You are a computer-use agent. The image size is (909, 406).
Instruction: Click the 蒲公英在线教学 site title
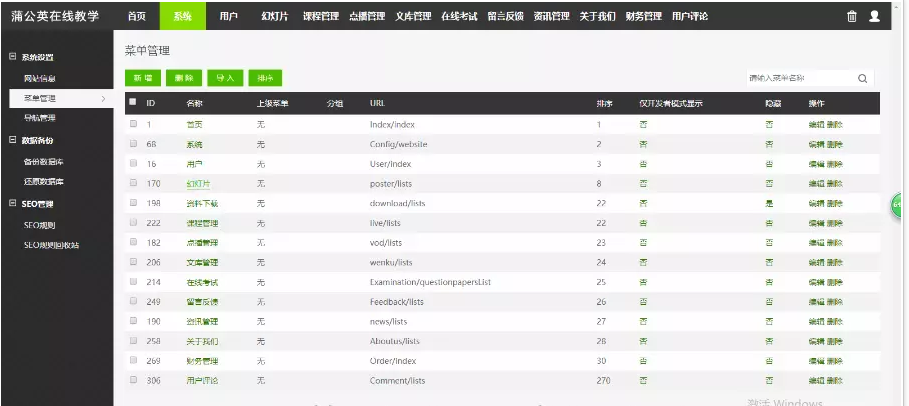coord(54,16)
